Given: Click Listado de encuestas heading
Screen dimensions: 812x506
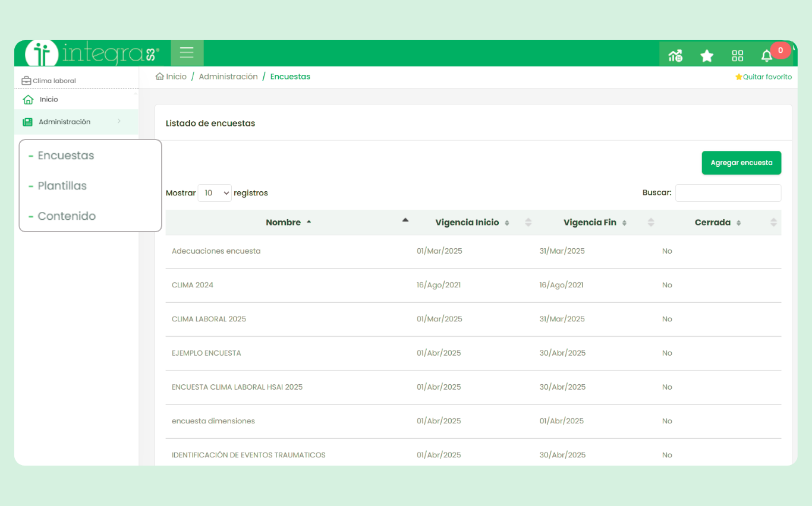Looking at the screenshot, I should (x=210, y=124).
